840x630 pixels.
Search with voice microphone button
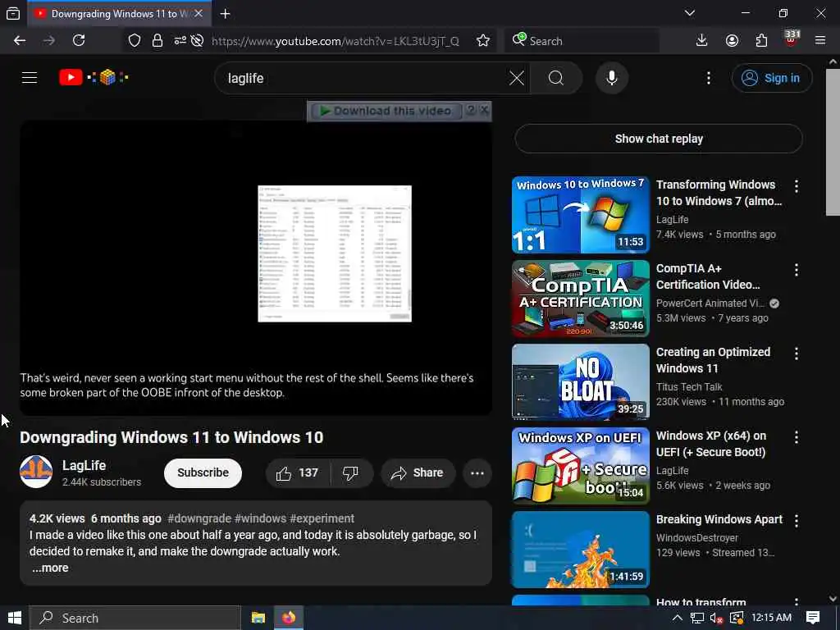612,78
